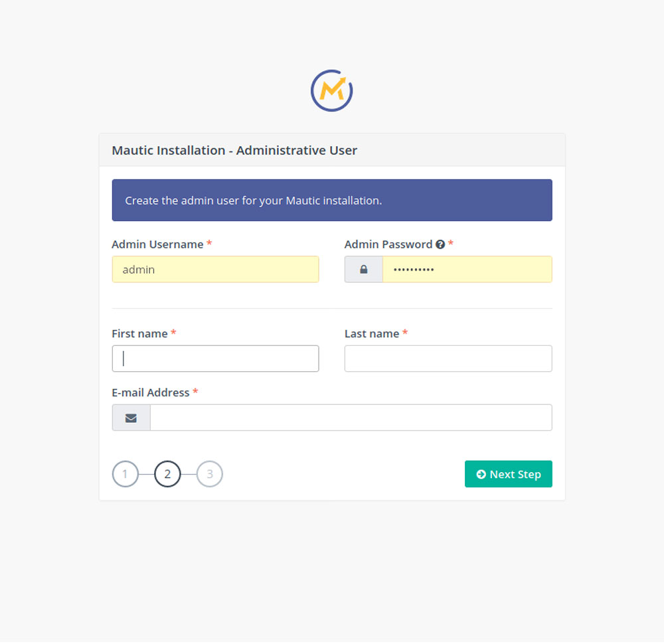
Task: Select the First name text box
Action: click(x=215, y=359)
